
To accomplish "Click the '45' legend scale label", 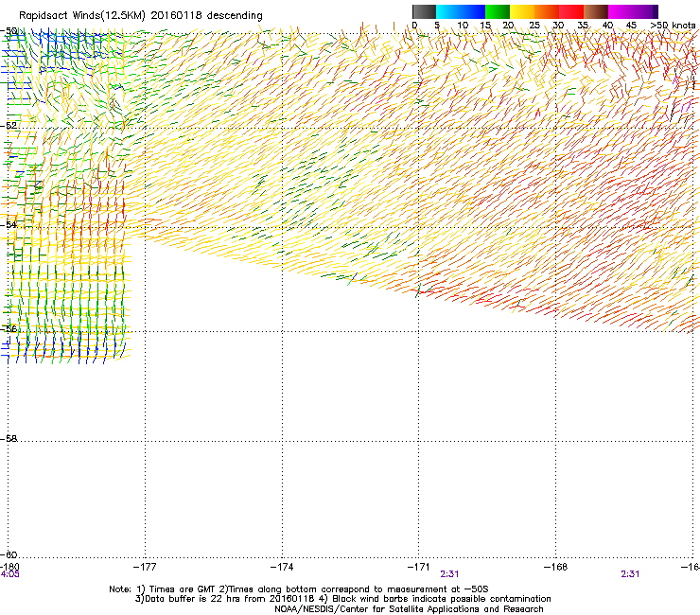I will 631,26.
